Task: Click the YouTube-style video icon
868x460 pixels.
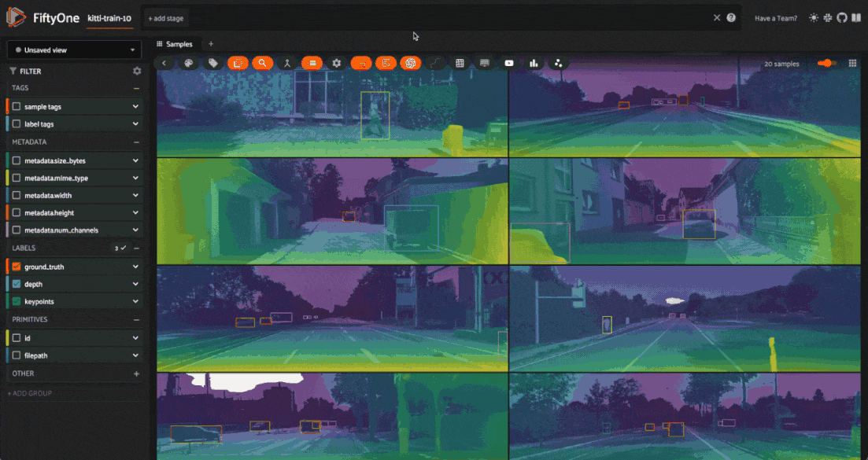Action: [x=508, y=63]
